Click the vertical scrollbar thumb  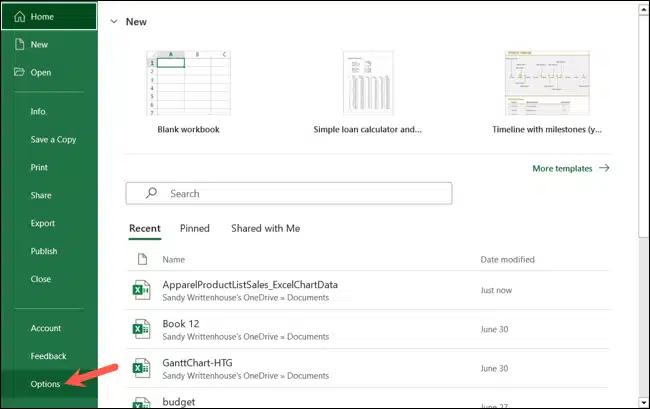[x=643, y=126]
